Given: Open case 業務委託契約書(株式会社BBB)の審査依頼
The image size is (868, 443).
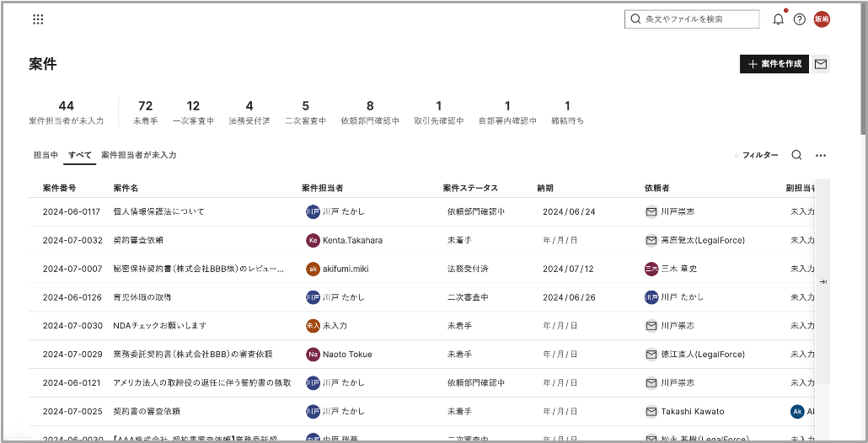Looking at the screenshot, I should [x=193, y=355].
